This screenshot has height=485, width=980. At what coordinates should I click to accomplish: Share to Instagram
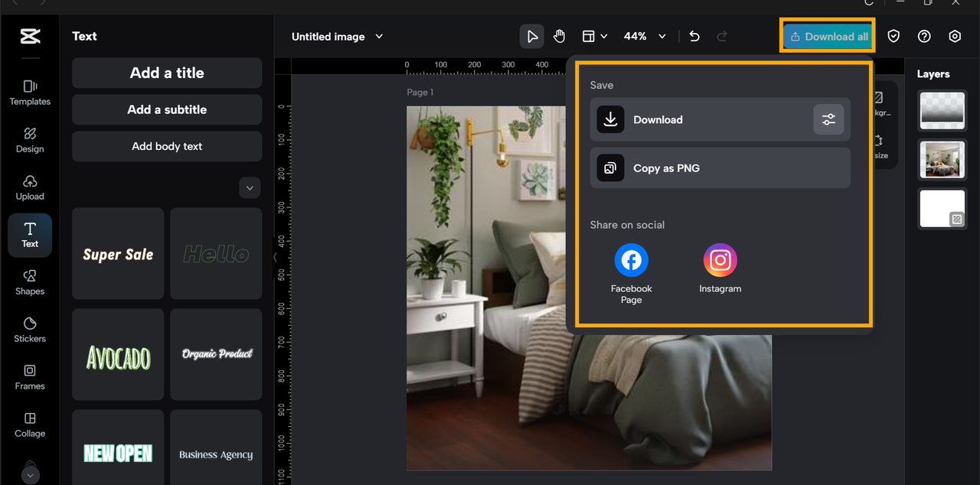click(x=720, y=261)
